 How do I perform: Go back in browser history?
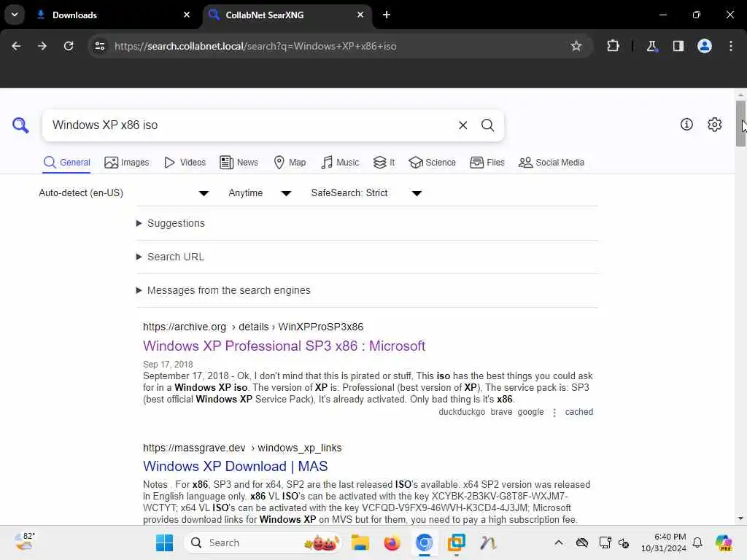coord(16,46)
